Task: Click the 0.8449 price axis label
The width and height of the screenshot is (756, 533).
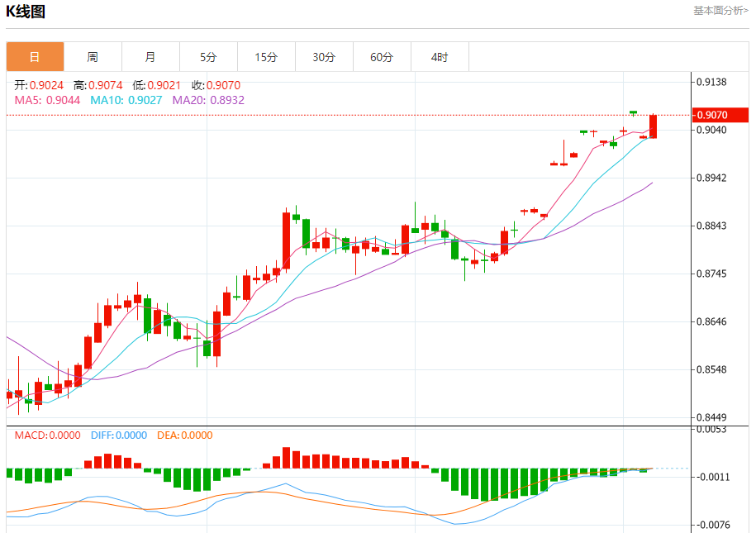Action: pyautogui.click(x=711, y=417)
